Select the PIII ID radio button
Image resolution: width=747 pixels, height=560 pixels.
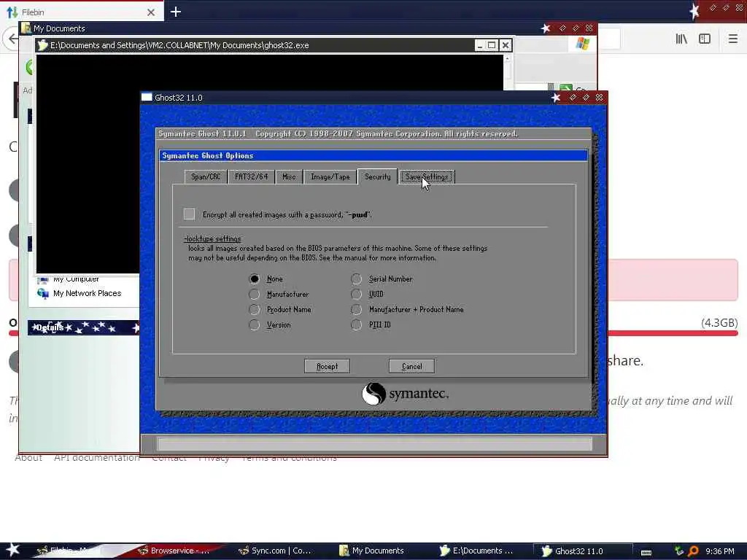(x=356, y=324)
